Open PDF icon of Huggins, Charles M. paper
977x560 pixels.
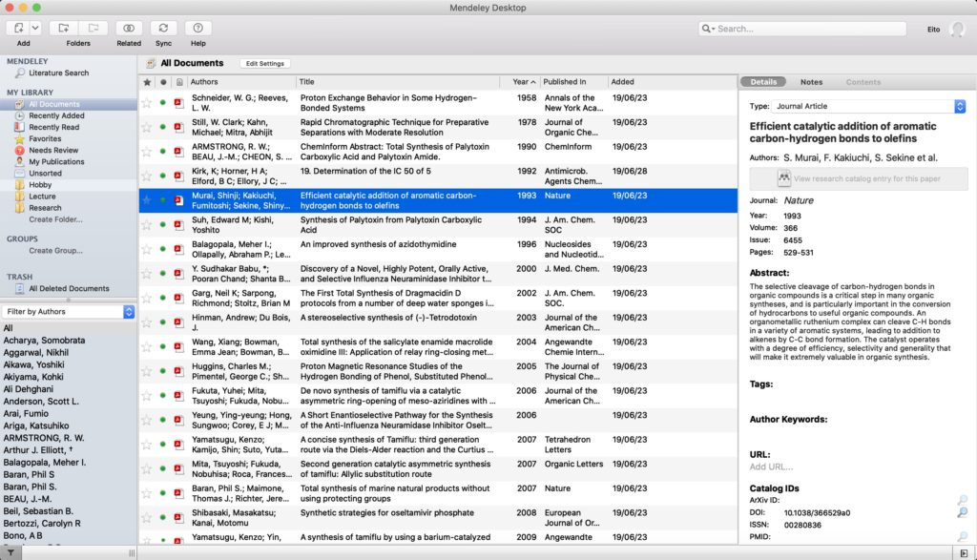pos(178,371)
